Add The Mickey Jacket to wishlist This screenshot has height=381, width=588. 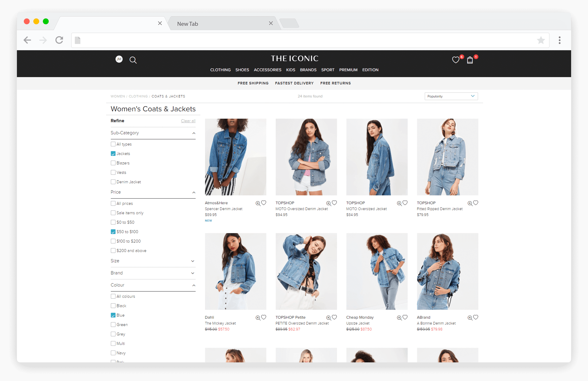tap(264, 317)
